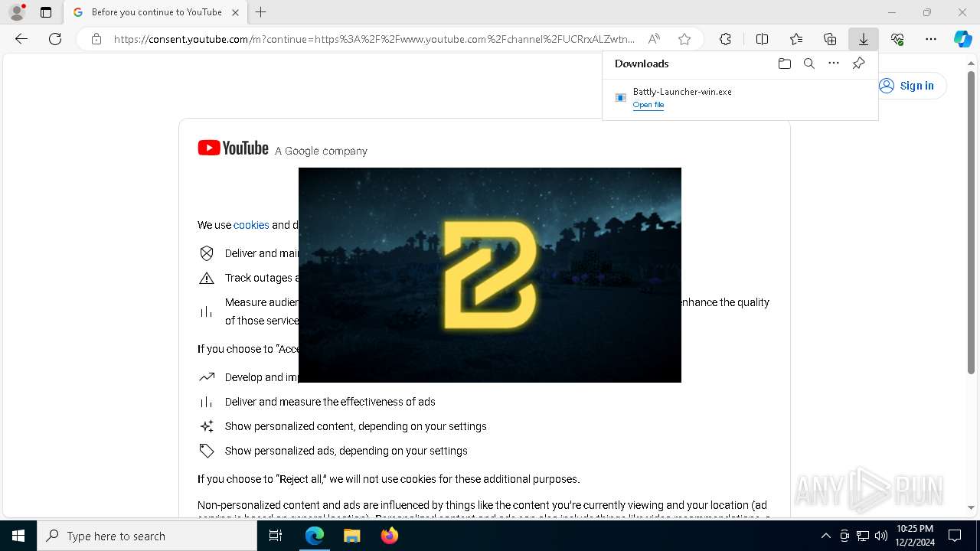Open network status tray icon
This screenshot has width=980, height=551.
[x=863, y=536]
